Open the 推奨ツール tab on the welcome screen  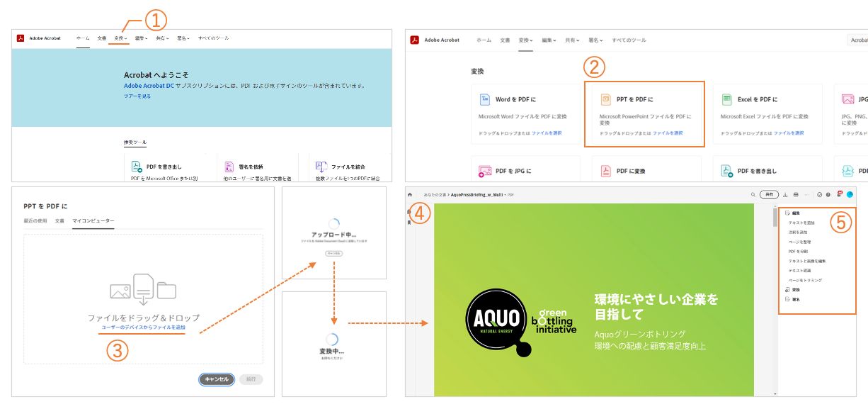click(135, 142)
